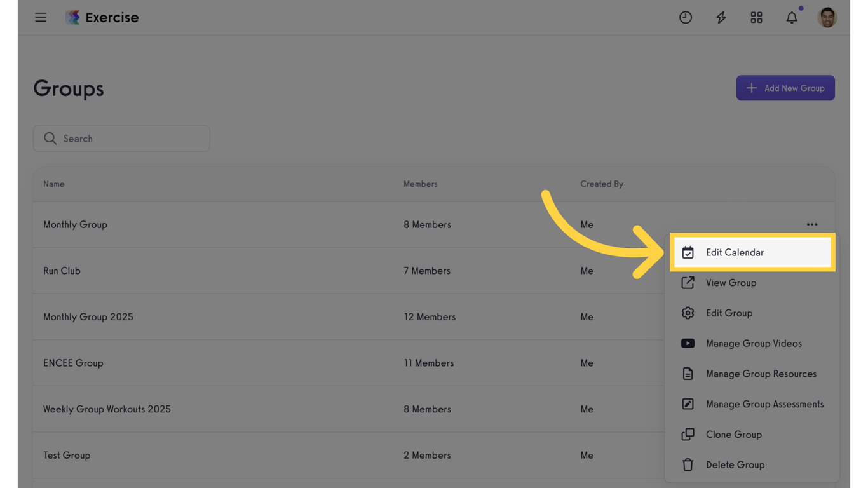The image size is (868, 488).
Task: Select Delete Group option
Action: (x=735, y=465)
